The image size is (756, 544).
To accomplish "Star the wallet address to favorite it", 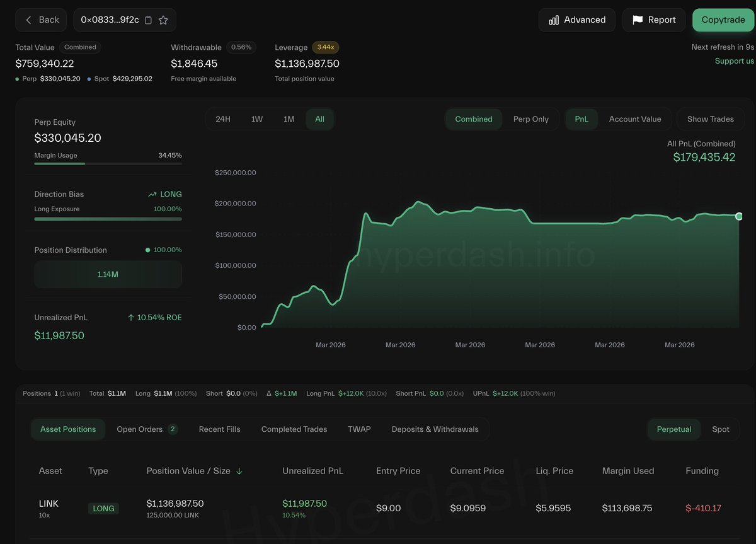I will [163, 20].
